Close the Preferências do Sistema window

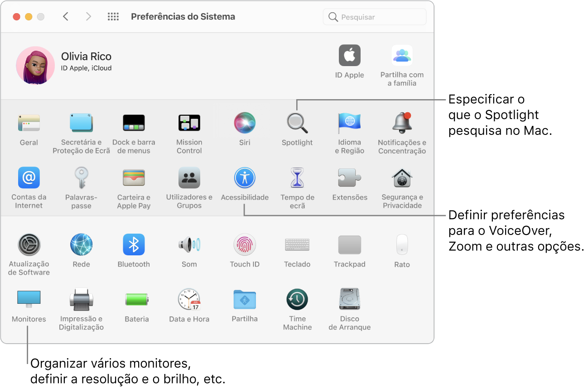[x=17, y=17]
